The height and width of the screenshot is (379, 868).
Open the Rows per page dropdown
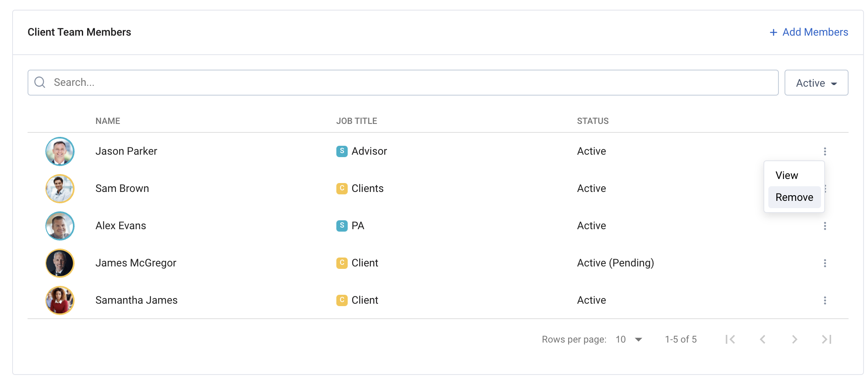tap(628, 339)
